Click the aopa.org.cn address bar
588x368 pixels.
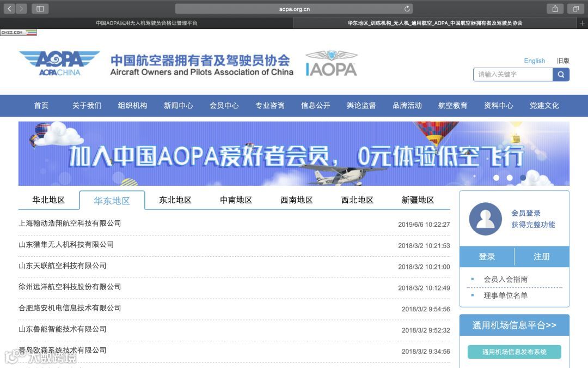(294, 9)
